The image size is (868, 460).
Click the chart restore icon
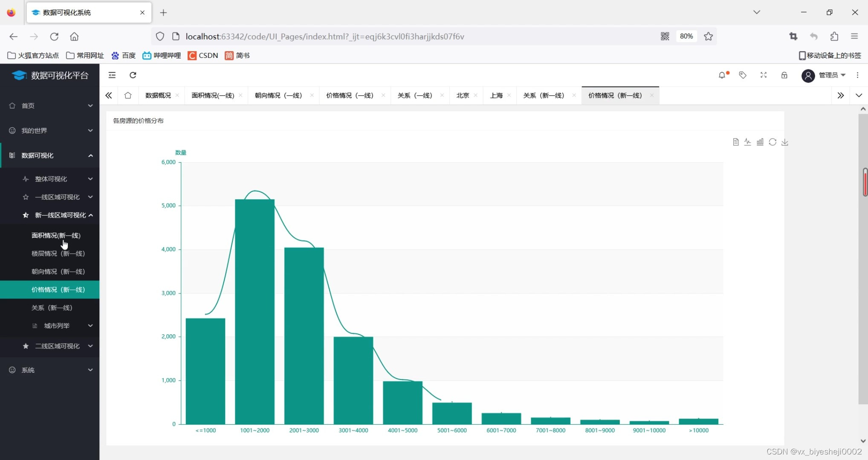coord(773,142)
